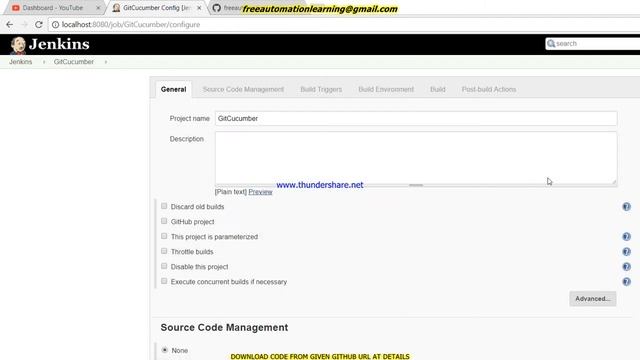
Task: Select the None source code radio button
Action: tap(165, 350)
